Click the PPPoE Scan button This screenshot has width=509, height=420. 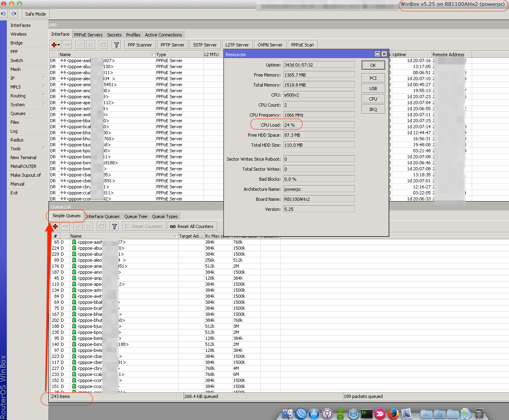click(302, 45)
